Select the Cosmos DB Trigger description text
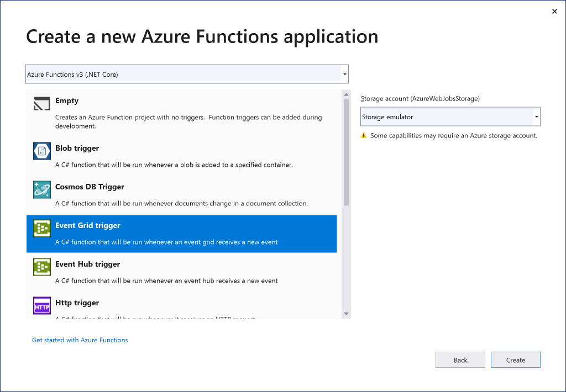This screenshot has width=566, height=392. tap(181, 203)
